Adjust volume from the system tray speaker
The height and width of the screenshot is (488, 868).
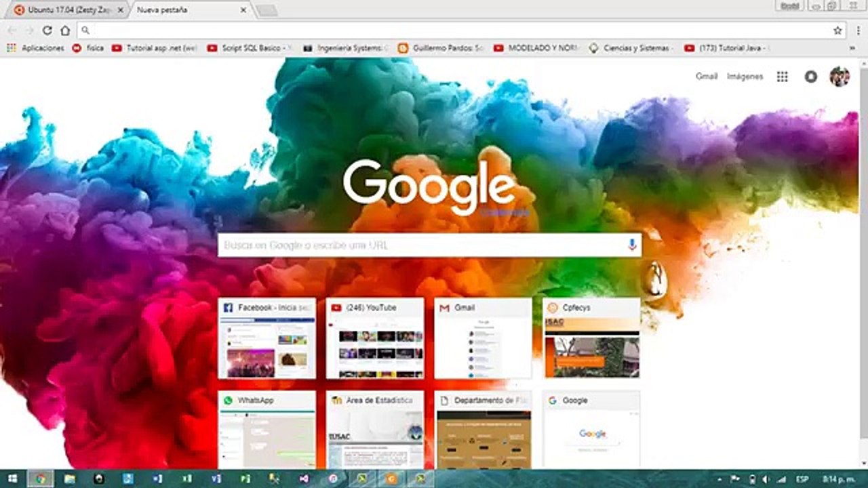pyautogui.click(x=766, y=479)
